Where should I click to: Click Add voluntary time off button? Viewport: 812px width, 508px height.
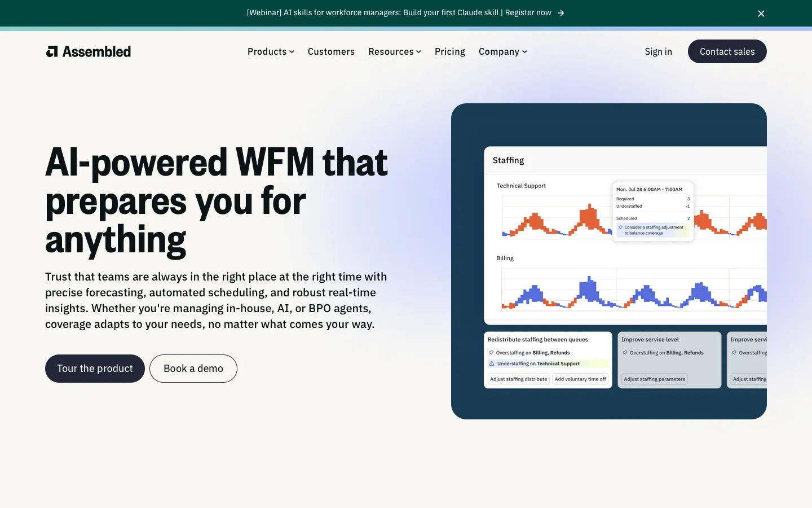tap(580, 379)
